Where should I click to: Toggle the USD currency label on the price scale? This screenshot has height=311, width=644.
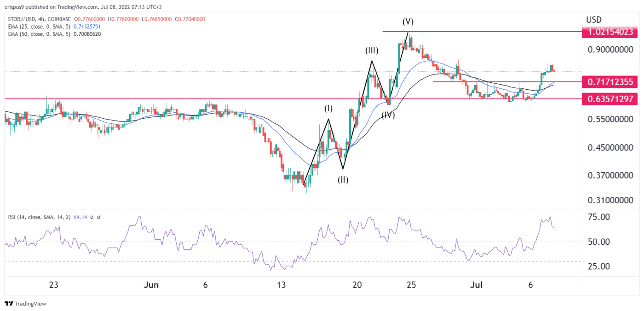click(x=593, y=19)
